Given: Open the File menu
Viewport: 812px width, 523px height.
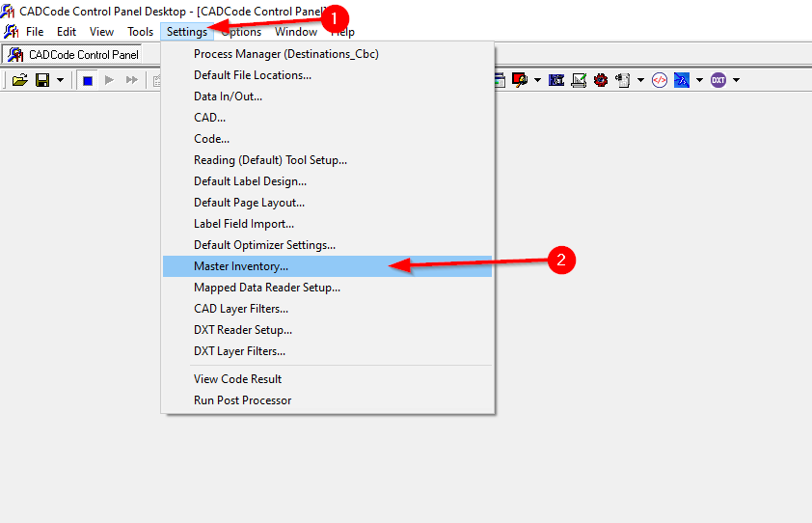Looking at the screenshot, I should pyautogui.click(x=35, y=32).
